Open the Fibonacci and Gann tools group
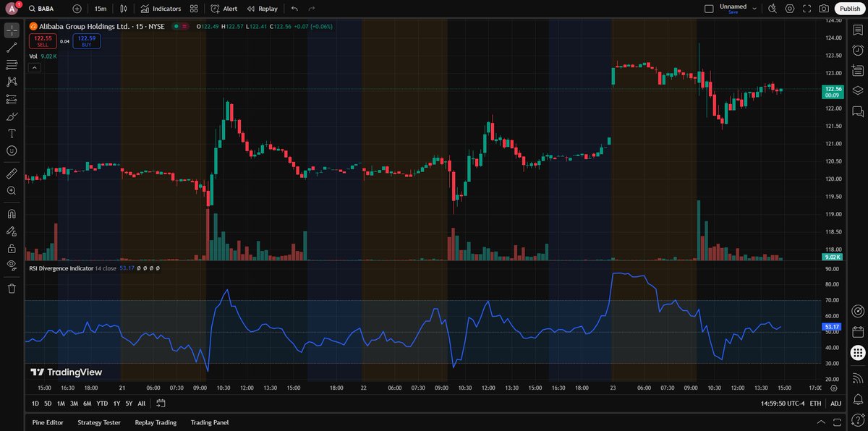Image resolution: width=868 pixels, height=431 pixels. click(x=12, y=65)
